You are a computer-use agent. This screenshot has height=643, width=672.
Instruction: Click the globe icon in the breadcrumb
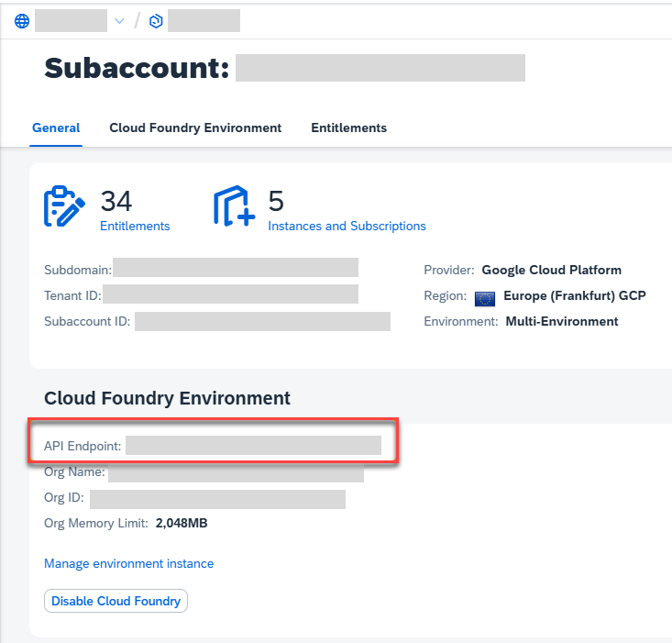click(x=22, y=21)
